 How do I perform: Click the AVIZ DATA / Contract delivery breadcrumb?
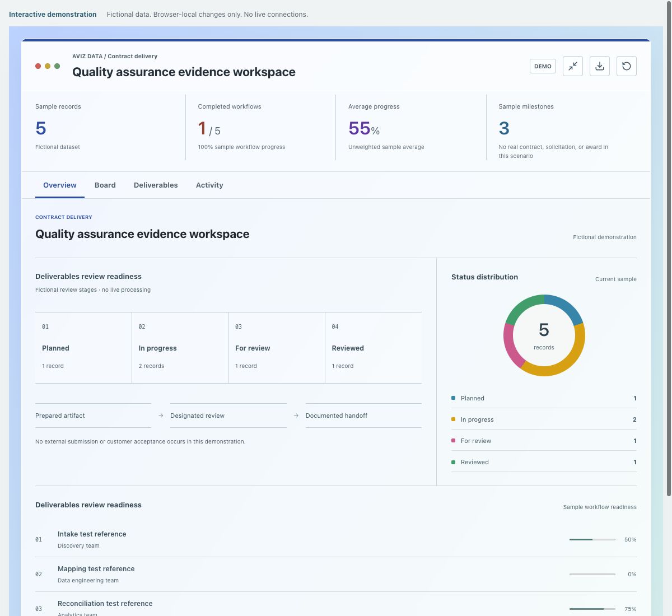coord(115,56)
